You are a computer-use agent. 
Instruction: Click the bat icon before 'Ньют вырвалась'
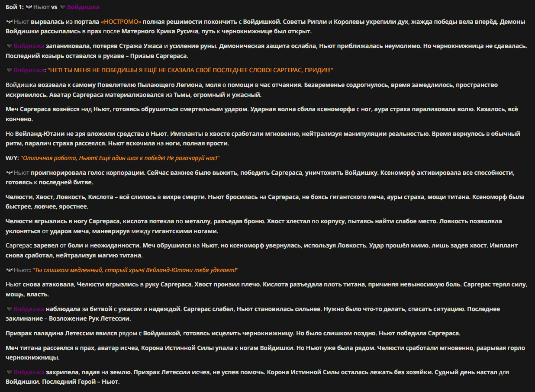click(9, 21)
